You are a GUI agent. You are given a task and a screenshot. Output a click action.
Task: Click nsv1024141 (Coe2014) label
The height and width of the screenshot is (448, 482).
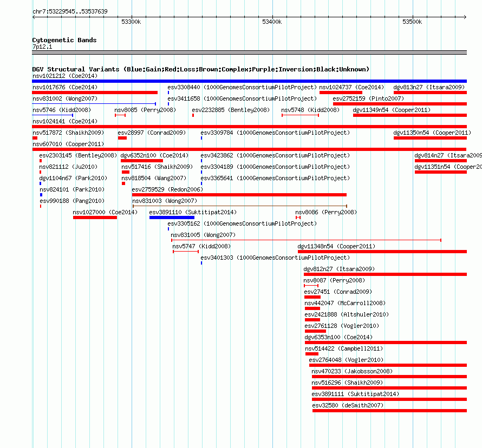(65, 121)
